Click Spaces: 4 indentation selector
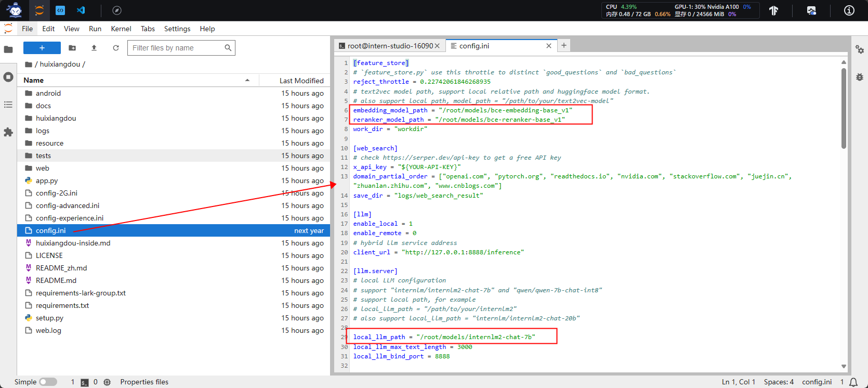The image size is (868, 388). pyautogui.click(x=779, y=382)
